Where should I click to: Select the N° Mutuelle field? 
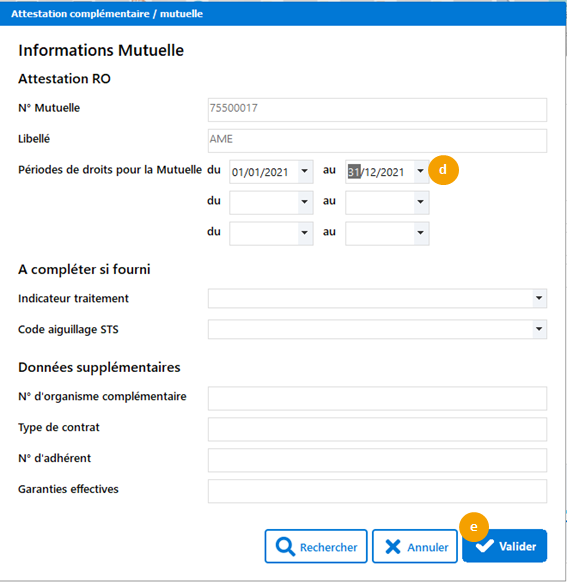coord(377,110)
